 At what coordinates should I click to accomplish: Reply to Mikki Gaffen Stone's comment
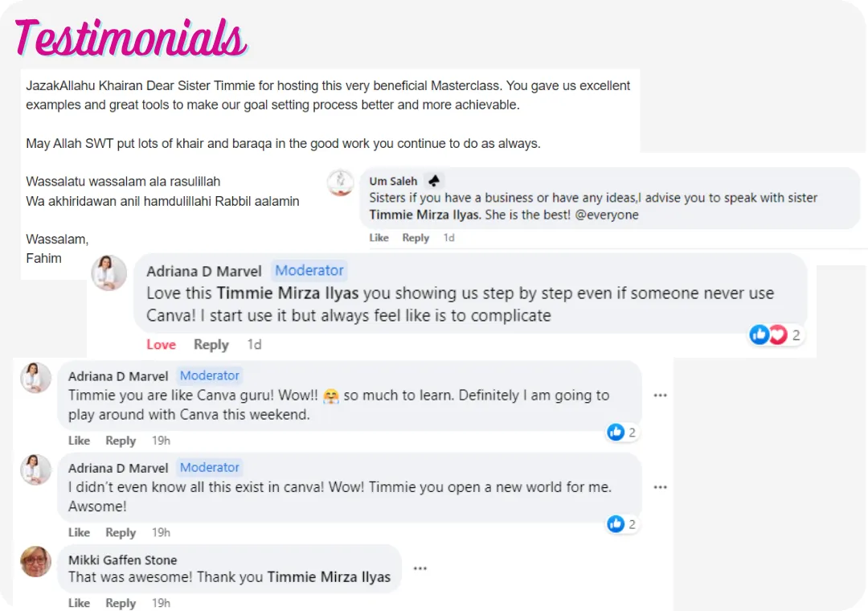pyautogui.click(x=121, y=603)
